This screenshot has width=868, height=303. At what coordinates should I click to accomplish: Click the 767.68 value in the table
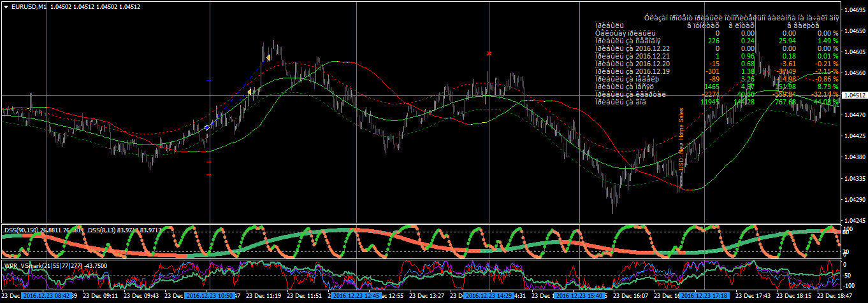tap(785, 102)
